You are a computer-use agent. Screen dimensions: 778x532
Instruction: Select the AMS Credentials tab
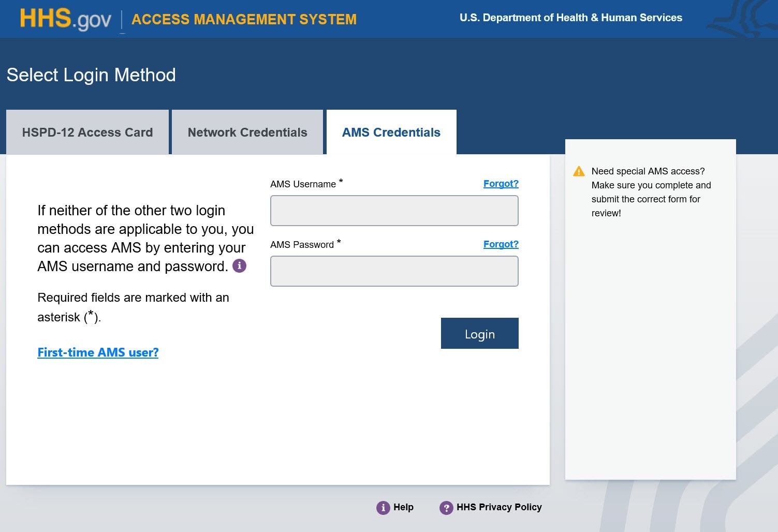coord(391,132)
